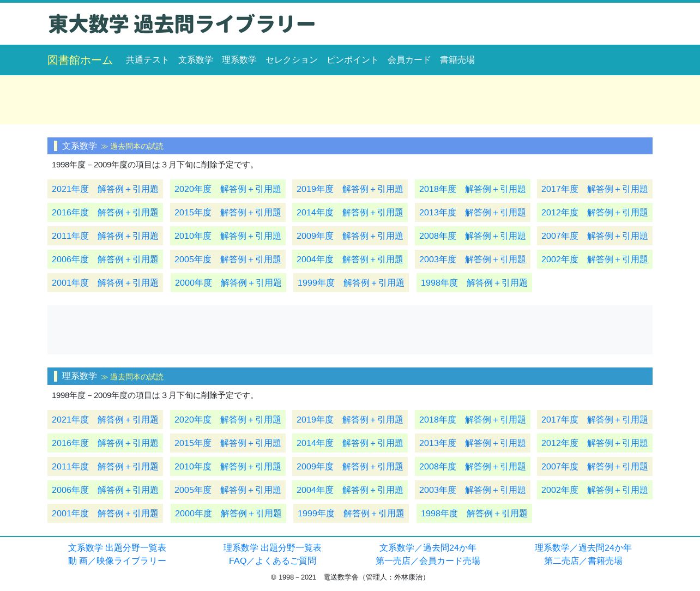Image resolution: width=700 pixels, height=591 pixels.
Task: Open 文系数学 2015年度 解答例+引用題
Action: click(228, 213)
